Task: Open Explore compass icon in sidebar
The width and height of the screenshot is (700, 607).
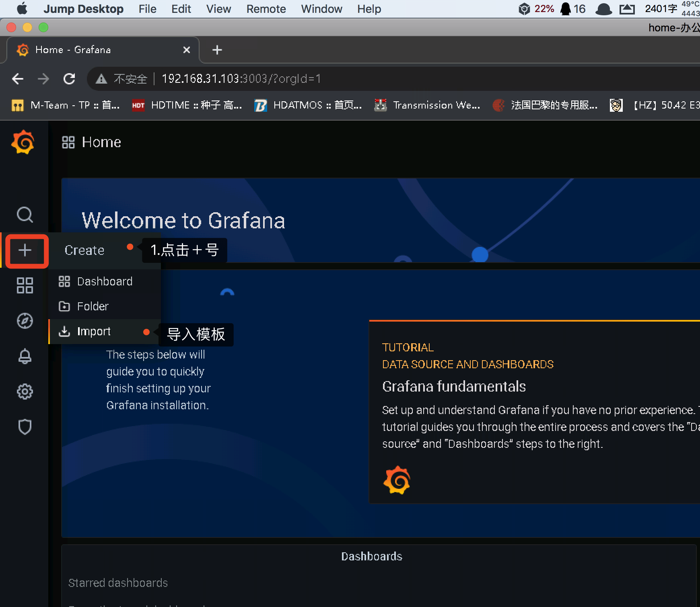Action: point(25,321)
